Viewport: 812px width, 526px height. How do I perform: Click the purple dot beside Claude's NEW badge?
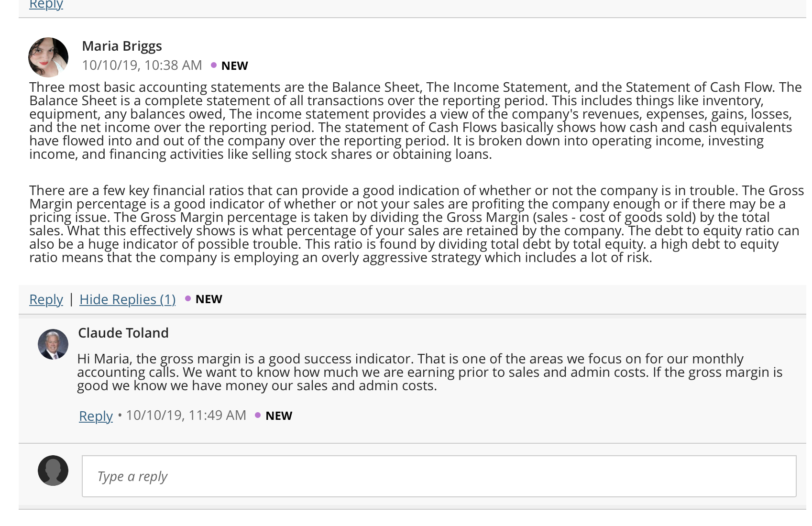(x=258, y=415)
